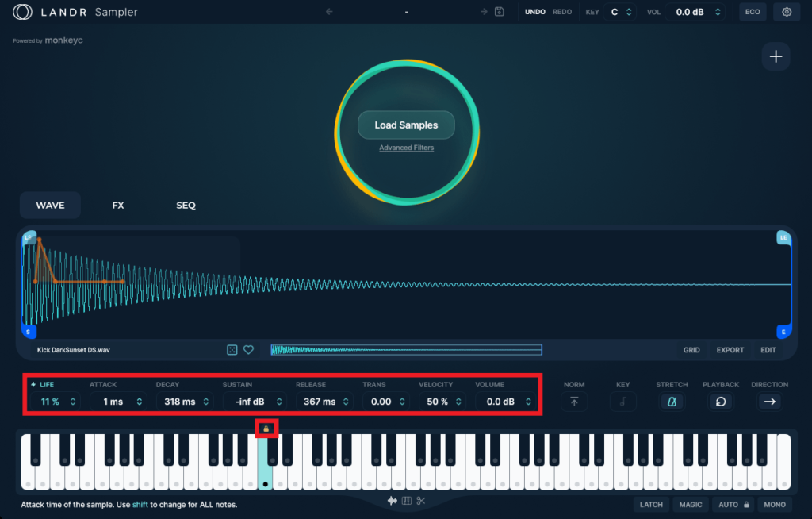Viewport: 812px width, 519px height.
Task: Adjust SUSTAIN -inf dB stepper arrows
Action: [x=279, y=402]
